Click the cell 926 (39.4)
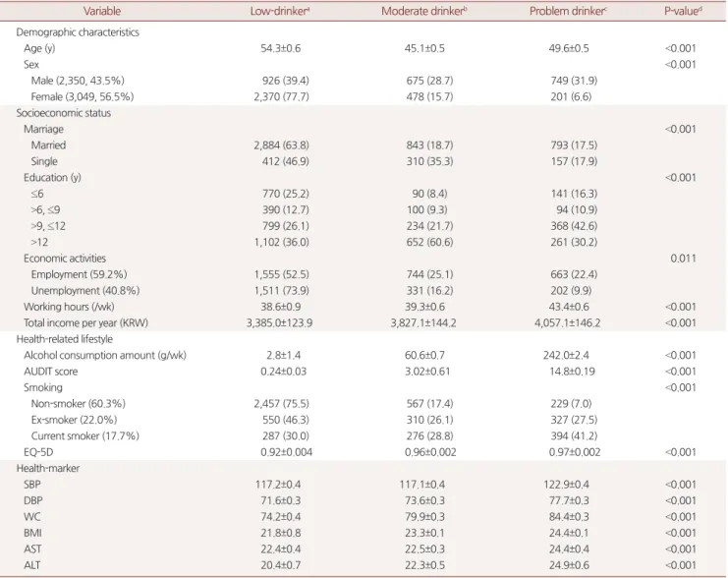728x578 pixels. click(286, 81)
